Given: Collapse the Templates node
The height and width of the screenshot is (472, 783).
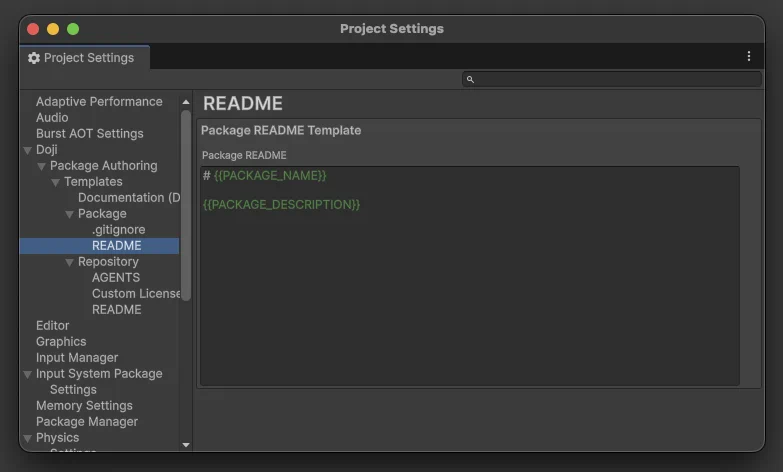Looking at the screenshot, I should click(x=55, y=182).
